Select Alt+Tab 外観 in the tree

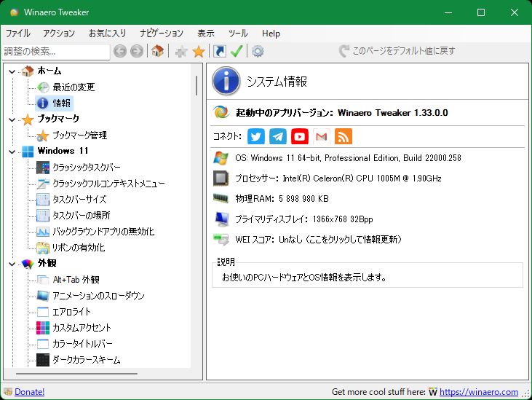point(76,280)
